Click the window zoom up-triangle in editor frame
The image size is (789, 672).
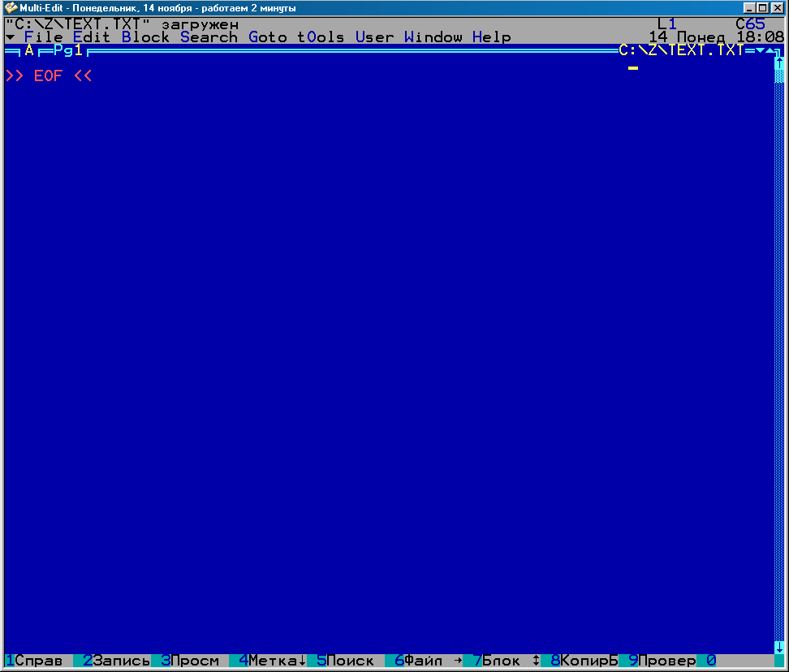(x=770, y=51)
